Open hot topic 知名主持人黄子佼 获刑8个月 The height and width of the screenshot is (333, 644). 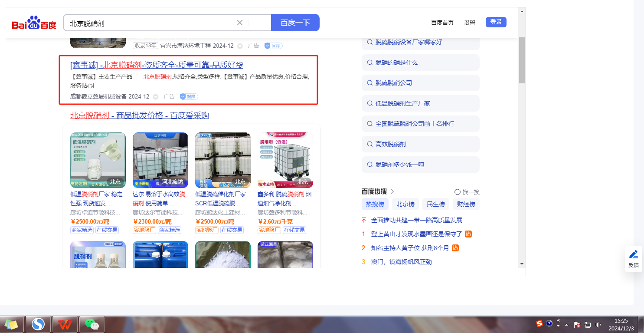(x=410, y=248)
